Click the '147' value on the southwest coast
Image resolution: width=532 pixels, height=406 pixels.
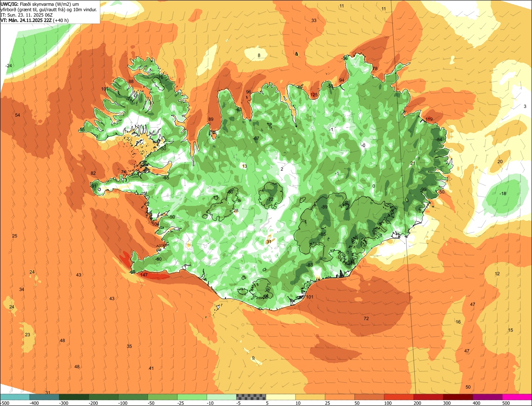tap(144, 275)
